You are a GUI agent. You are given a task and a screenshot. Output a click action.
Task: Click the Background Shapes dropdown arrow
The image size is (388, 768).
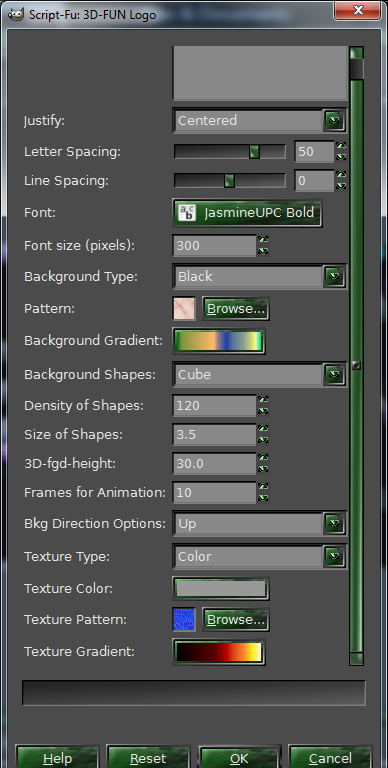pos(334,375)
